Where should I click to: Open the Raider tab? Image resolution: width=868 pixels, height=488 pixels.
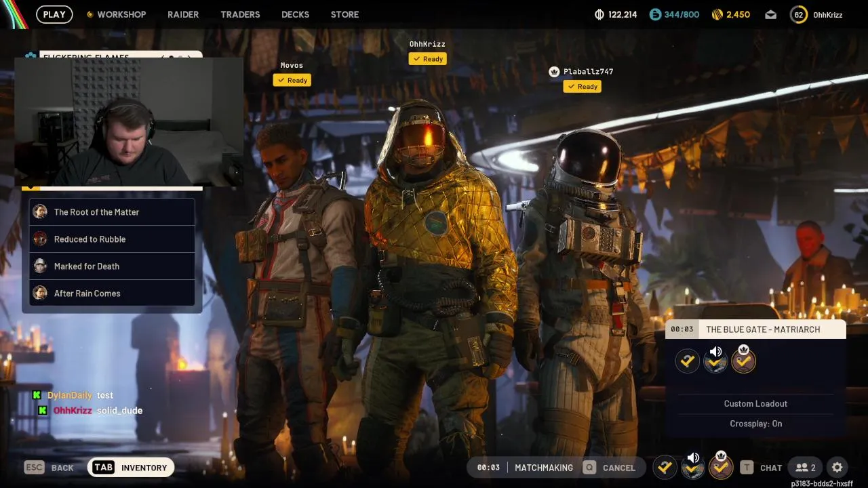pos(183,14)
